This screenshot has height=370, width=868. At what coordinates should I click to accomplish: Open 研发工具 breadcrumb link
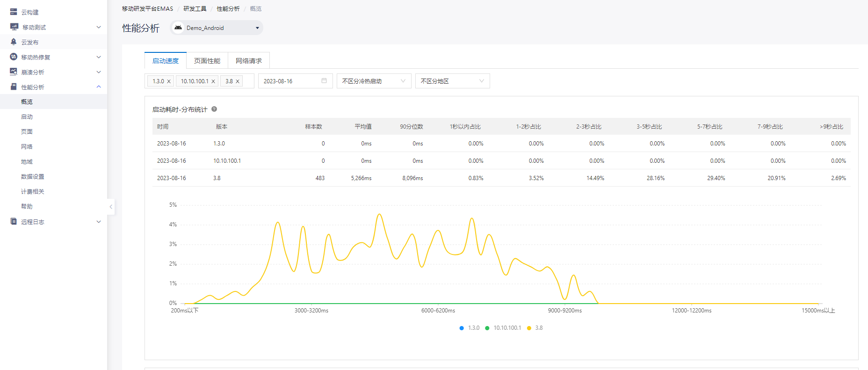coord(195,9)
